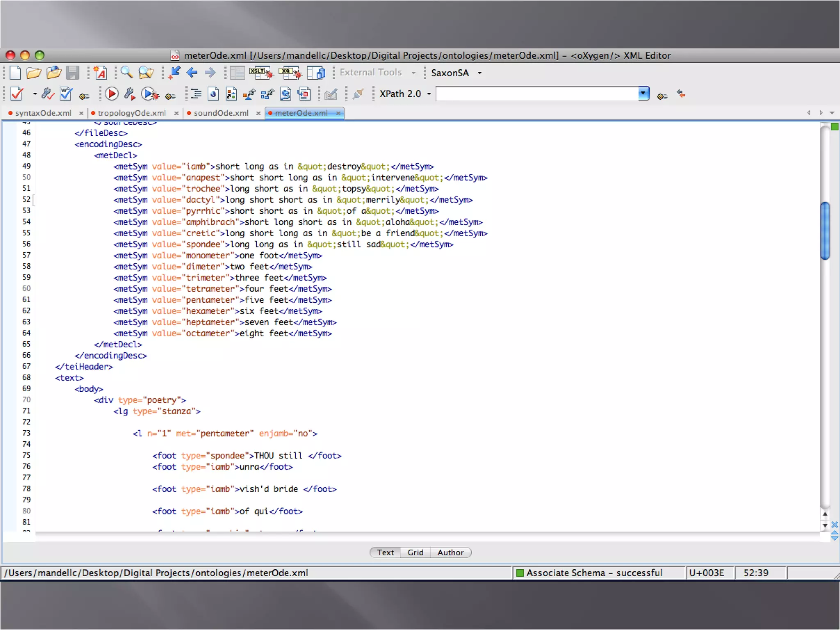Switch editor to Author mode
Screen dimensions: 840x630
(450, 552)
